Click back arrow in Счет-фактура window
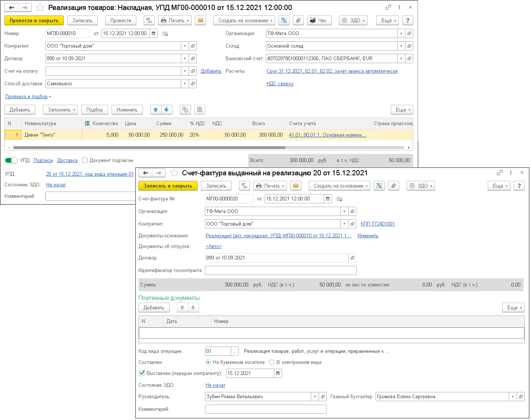The height and width of the screenshot is (420, 531). pyautogui.click(x=145, y=173)
